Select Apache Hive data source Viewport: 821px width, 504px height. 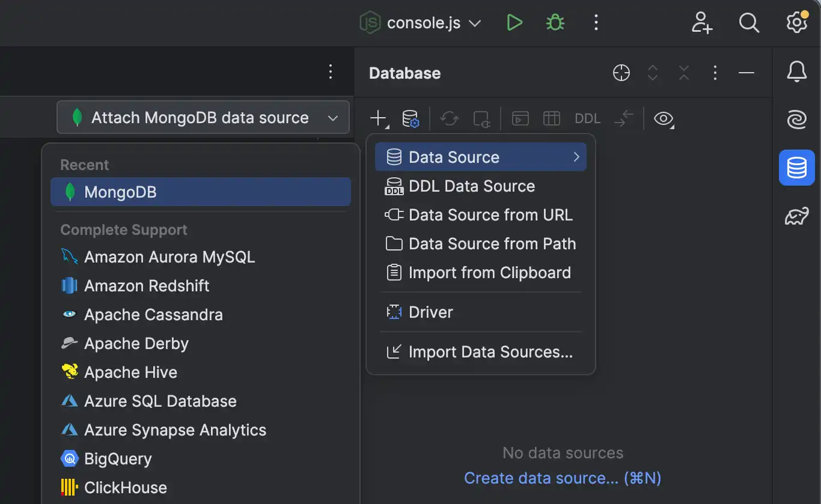point(201,372)
